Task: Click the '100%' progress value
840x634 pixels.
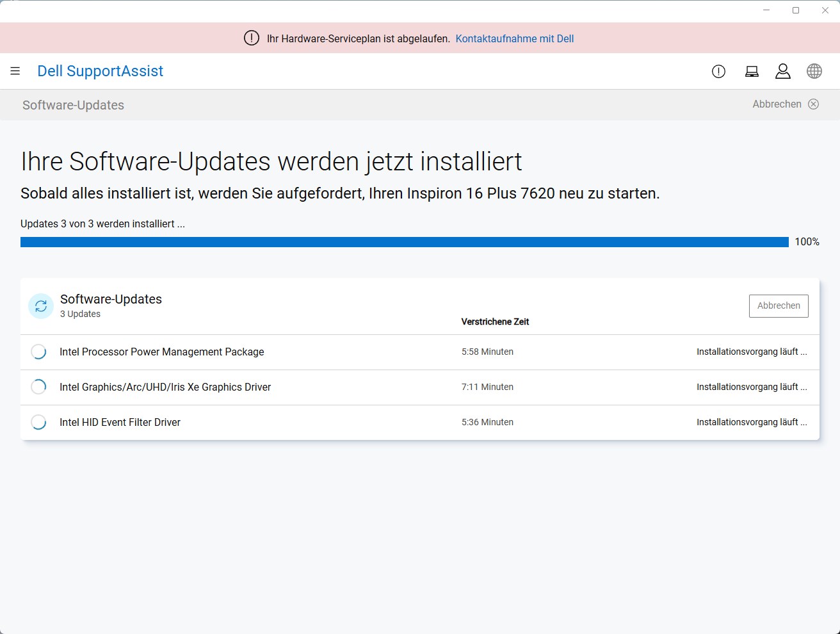Action: point(807,241)
